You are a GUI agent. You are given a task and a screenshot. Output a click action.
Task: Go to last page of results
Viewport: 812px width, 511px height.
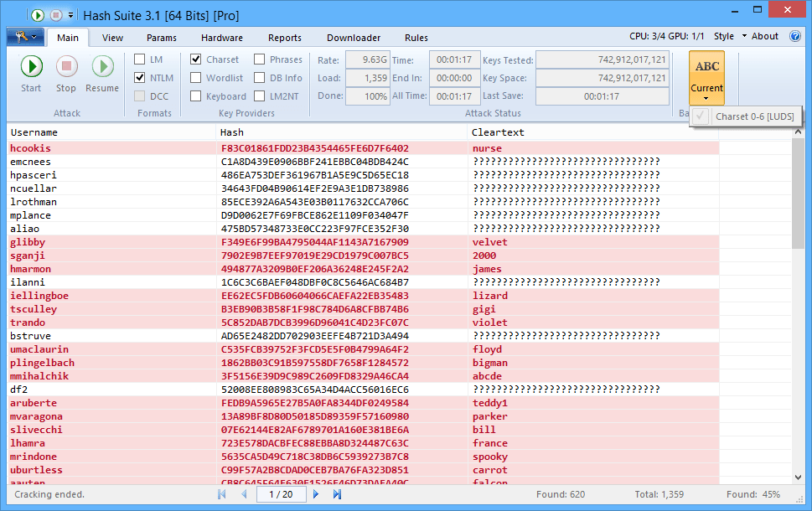pyautogui.click(x=337, y=494)
